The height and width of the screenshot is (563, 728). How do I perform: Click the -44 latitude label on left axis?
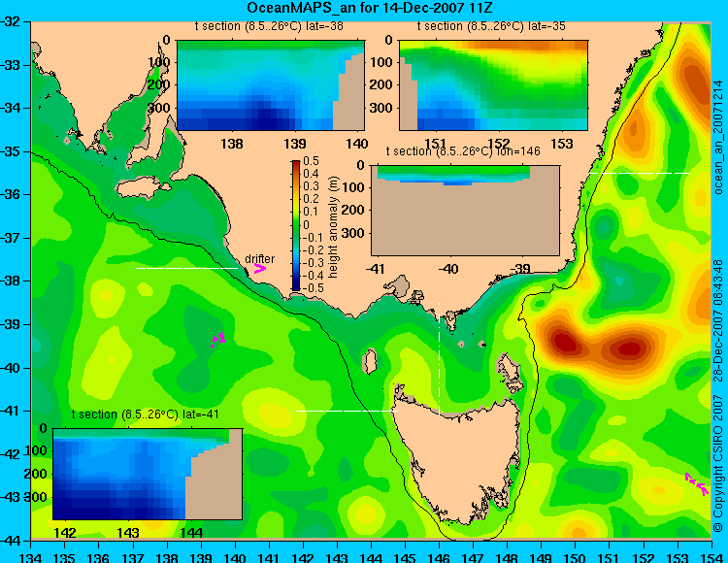pyautogui.click(x=11, y=541)
